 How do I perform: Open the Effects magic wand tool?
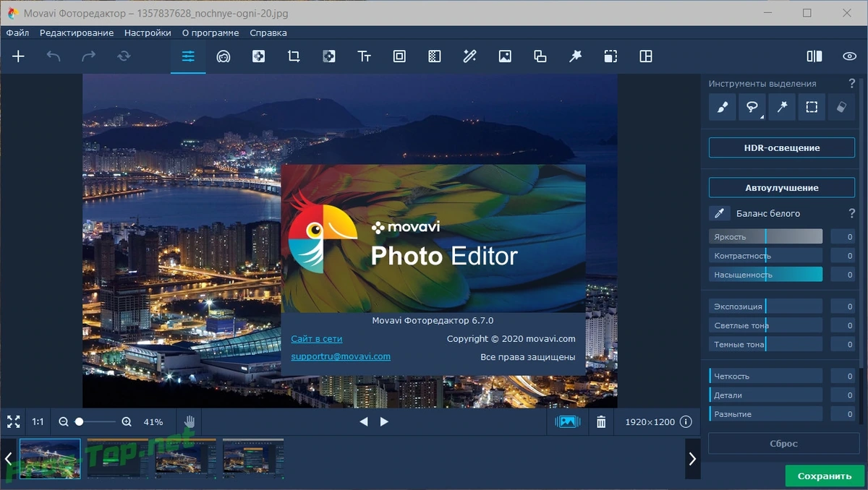click(x=469, y=56)
